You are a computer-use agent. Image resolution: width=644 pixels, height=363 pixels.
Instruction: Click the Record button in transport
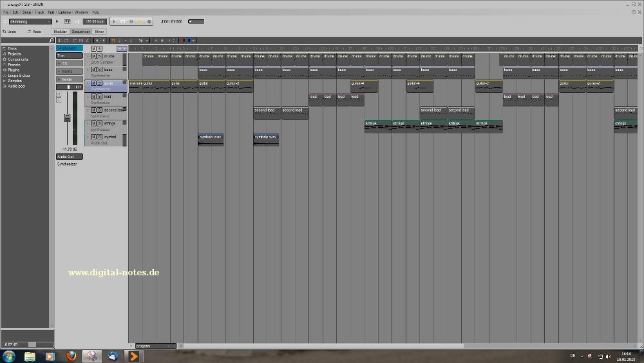pos(149,21)
